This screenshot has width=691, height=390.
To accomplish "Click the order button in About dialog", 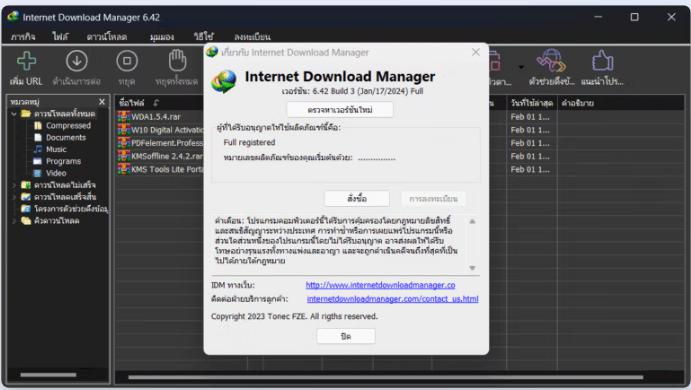I will (x=357, y=199).
